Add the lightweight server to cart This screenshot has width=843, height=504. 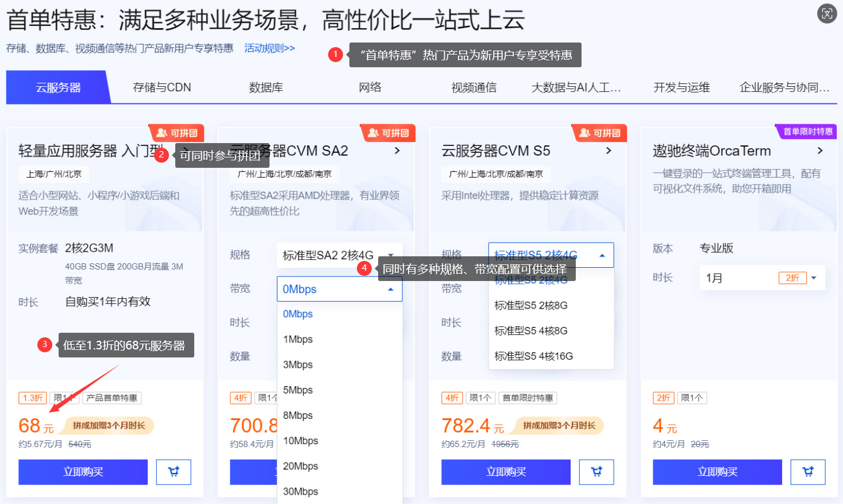point(174,472)
